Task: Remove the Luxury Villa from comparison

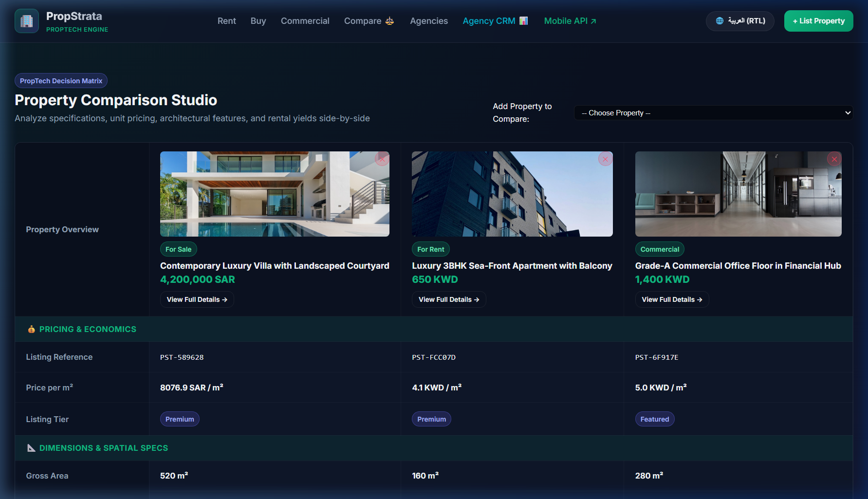Action: 382,159
